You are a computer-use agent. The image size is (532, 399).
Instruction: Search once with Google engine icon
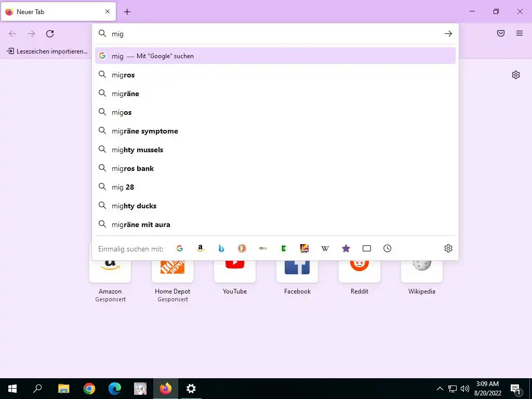180,248
